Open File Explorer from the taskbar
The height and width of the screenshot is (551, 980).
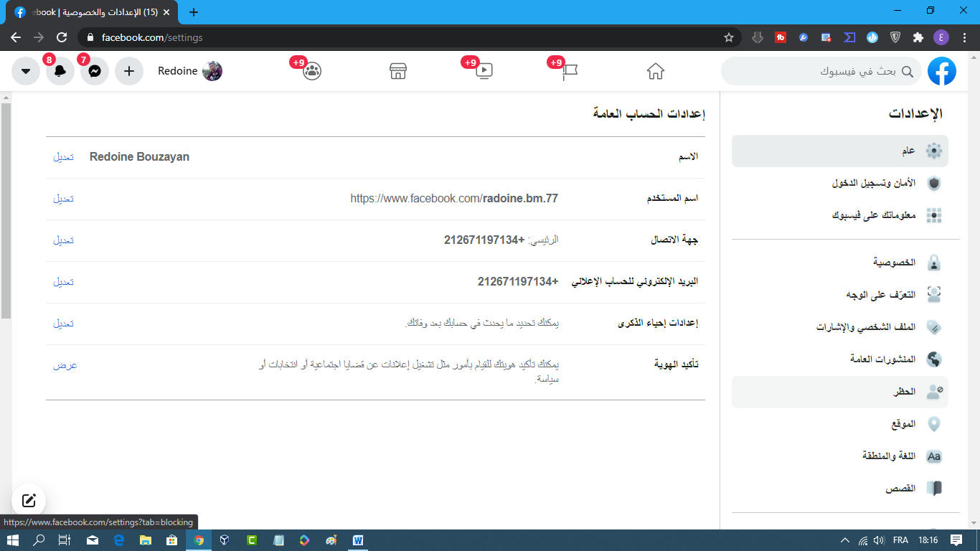pos(146,540)
